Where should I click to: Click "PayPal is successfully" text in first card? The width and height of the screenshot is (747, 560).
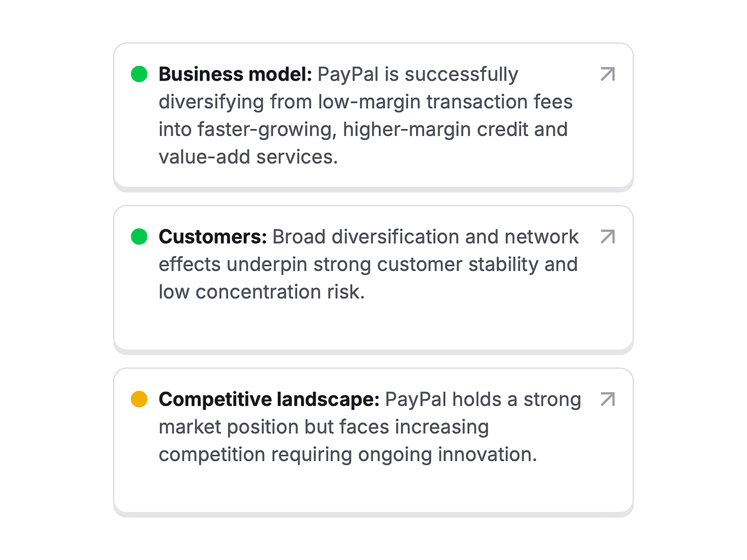pos(418,74)
